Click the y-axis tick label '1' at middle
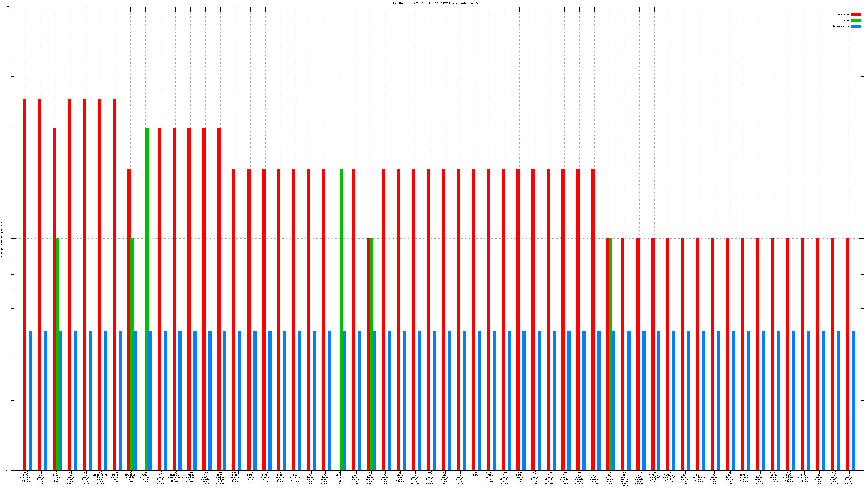Viewport: 868px width, 488px height. coord(9,239)
